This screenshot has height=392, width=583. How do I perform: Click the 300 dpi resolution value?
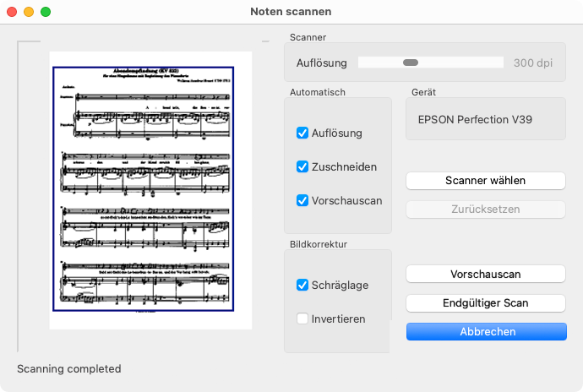point(534,63)
